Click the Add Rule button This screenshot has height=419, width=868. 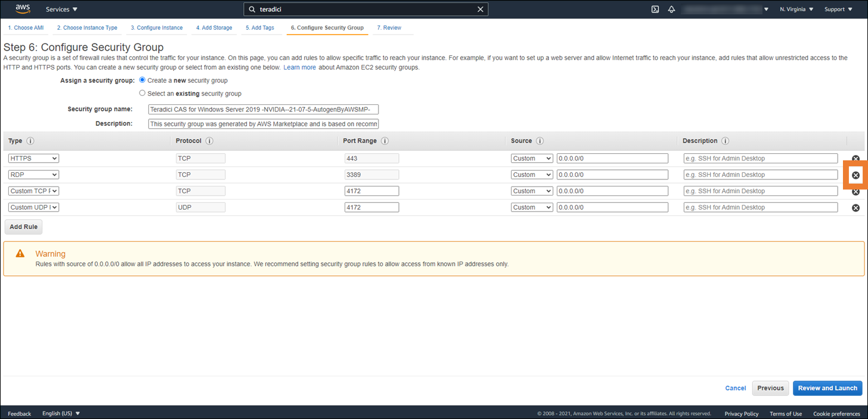pos(24,227)
